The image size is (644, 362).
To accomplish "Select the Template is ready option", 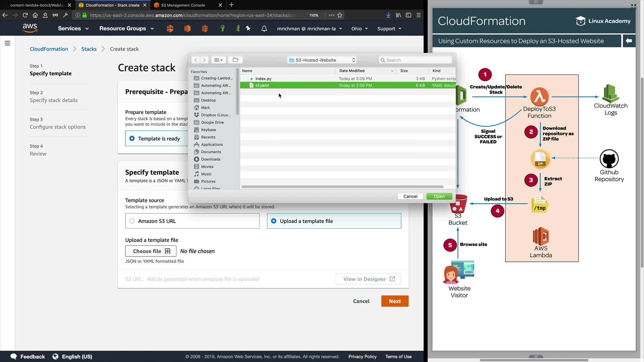I will click(x=132, y=139).
